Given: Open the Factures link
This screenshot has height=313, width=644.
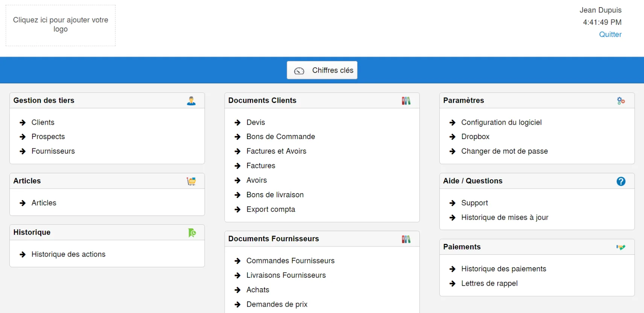Looking at the screenshot, I should (261, 166).
